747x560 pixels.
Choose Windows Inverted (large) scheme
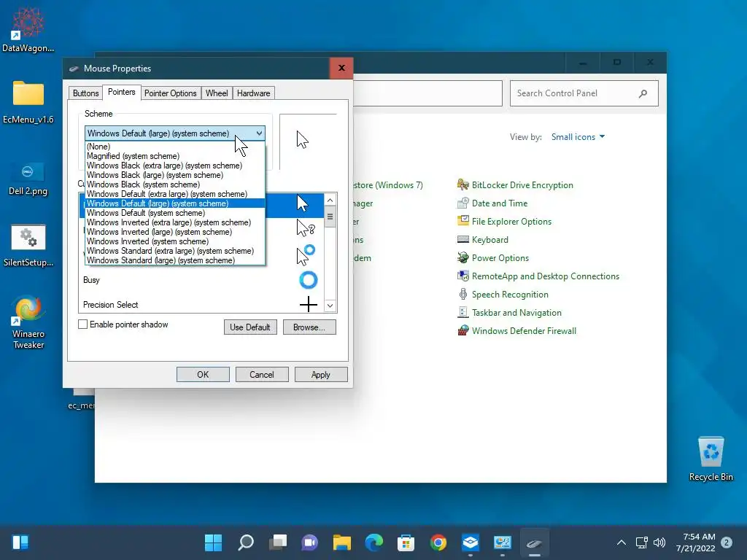(x=174, y=232)
